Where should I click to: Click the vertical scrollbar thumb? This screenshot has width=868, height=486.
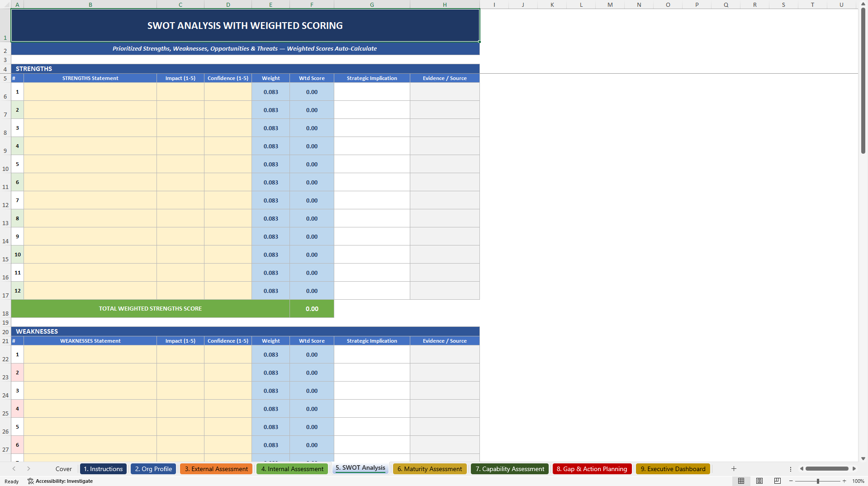click(x=863, y=80)
